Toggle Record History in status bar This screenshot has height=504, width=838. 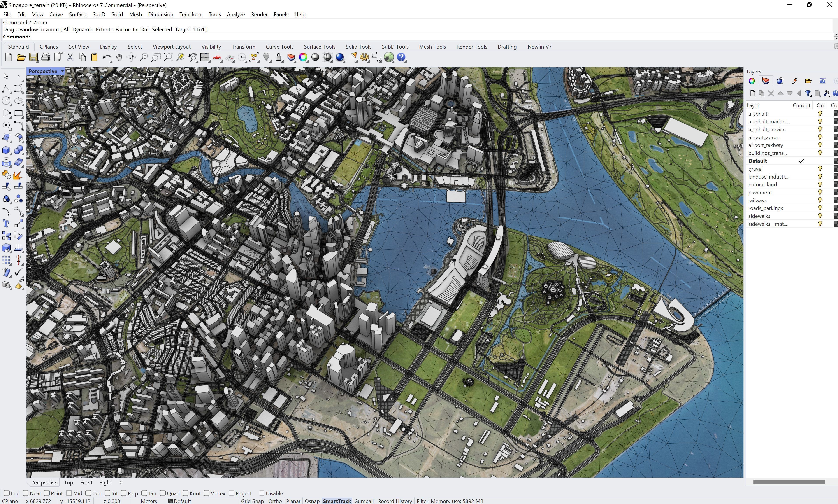point(395,501)
